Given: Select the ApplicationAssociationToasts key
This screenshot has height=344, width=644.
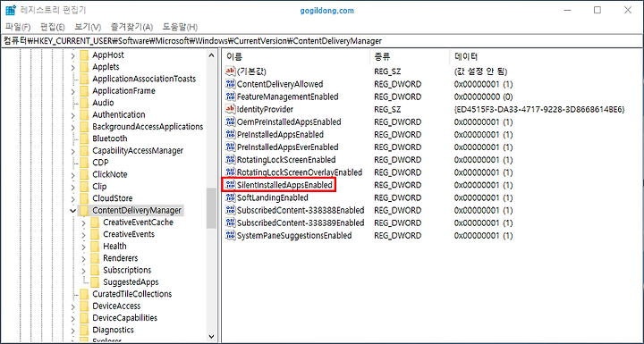Looking at the screenshot, I should (144, 79).
